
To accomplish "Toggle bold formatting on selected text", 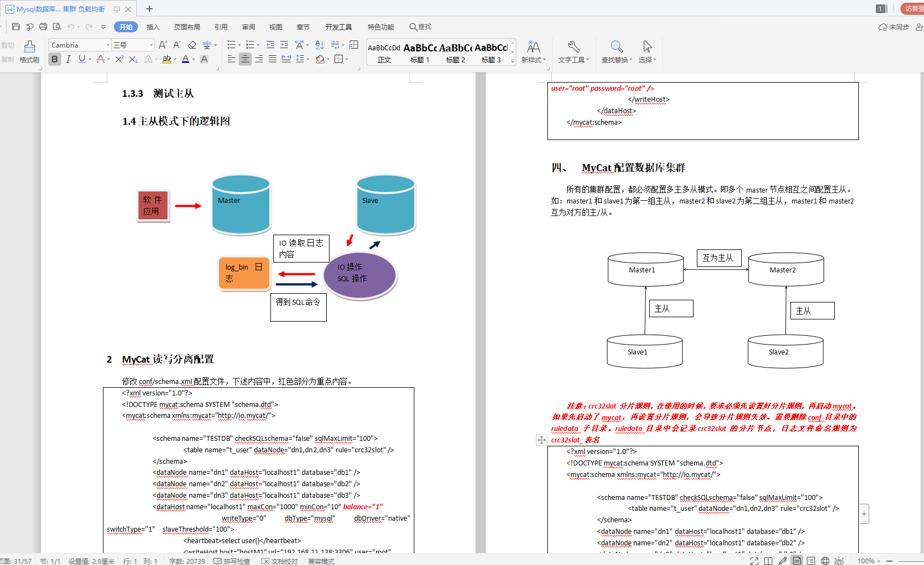I will [54, 59].
